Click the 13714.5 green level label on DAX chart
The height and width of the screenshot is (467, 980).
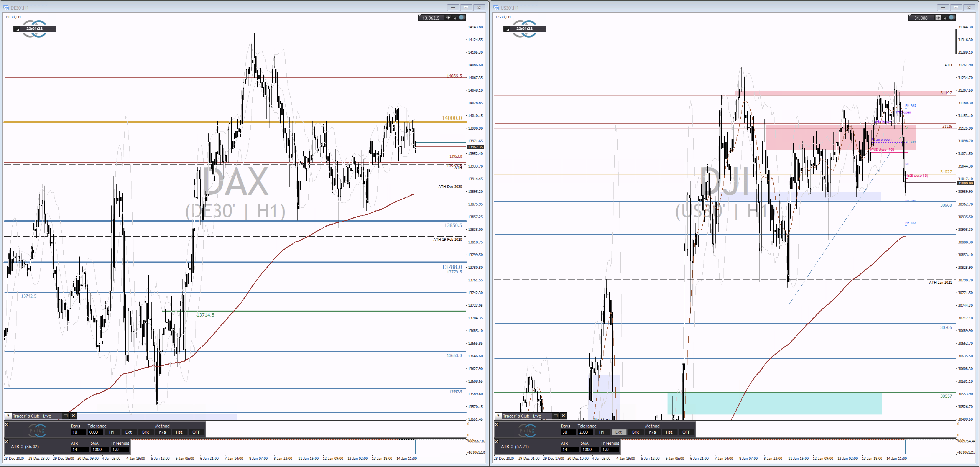206,315
